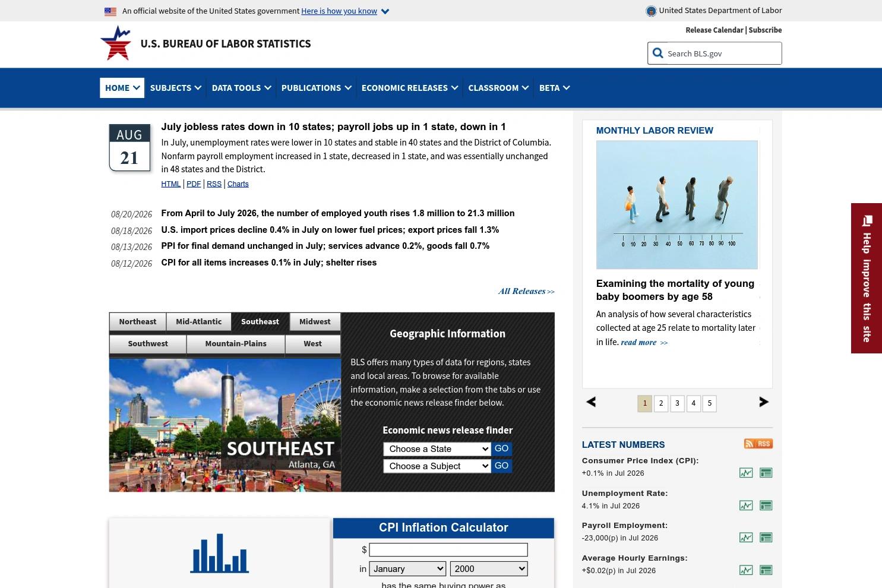Screen dimensions: 882x588
Task: Expand the 'Here is how you know' disclosure
Action: [345, 11]
